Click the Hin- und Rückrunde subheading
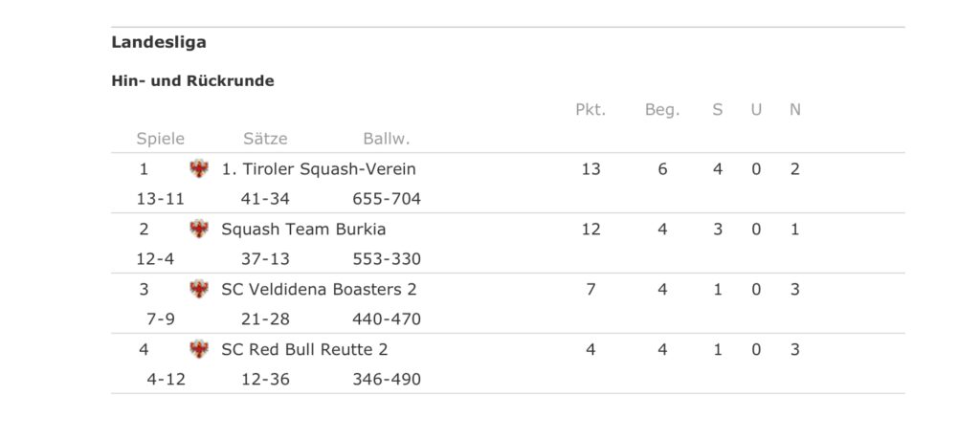The height and width of the screenshot is (439, 980). (x=192, y=81)
